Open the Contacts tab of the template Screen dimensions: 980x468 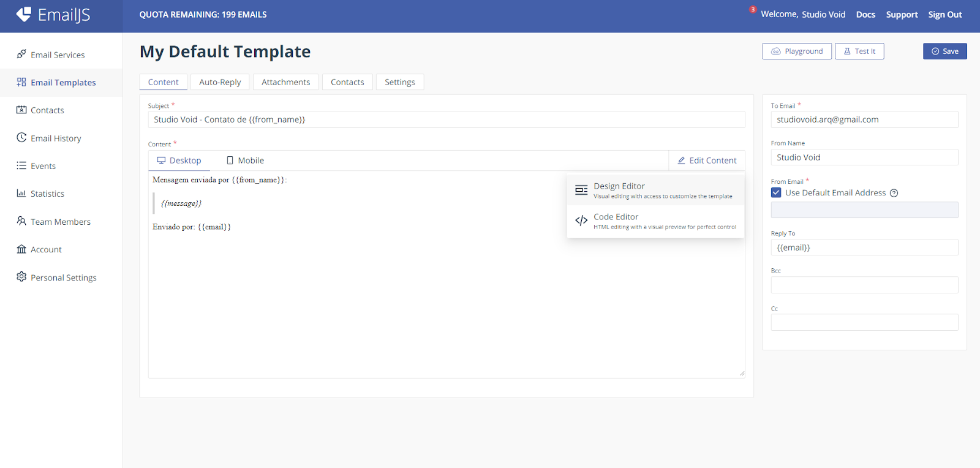pos(347,82)
